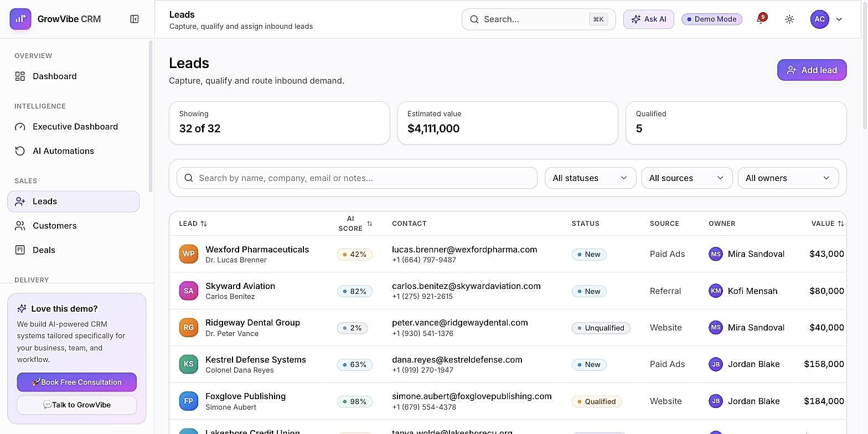Click the sparkle icon beside Love this demo
The height and width of the screenshot is (434, 868).
click(x=22, y=309)
